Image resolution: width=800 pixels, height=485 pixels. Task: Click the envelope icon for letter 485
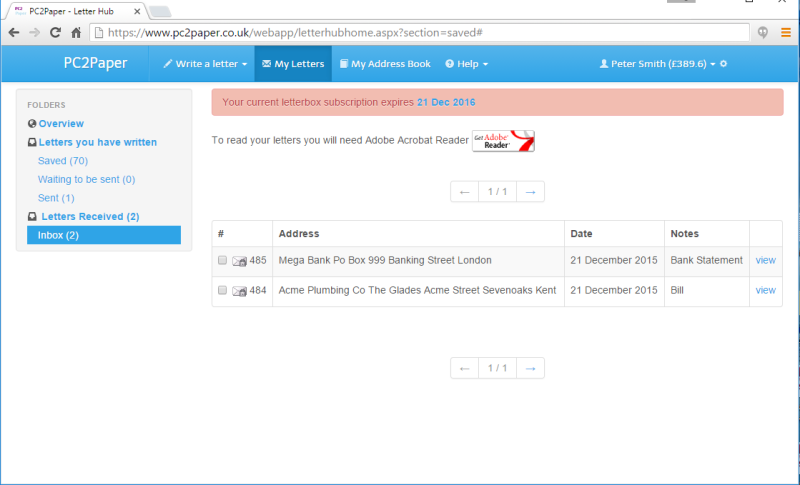pyautogui.click(x=239, y=261)
